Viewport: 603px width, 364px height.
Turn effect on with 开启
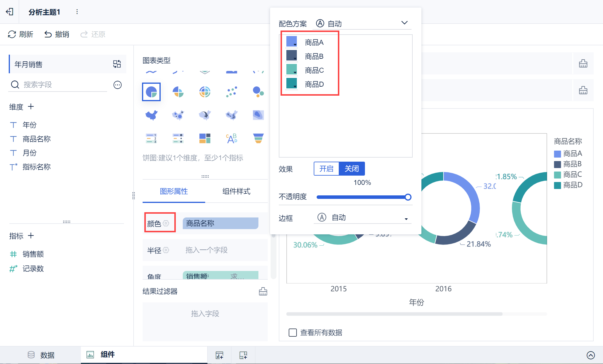click(x=326, y=169)
